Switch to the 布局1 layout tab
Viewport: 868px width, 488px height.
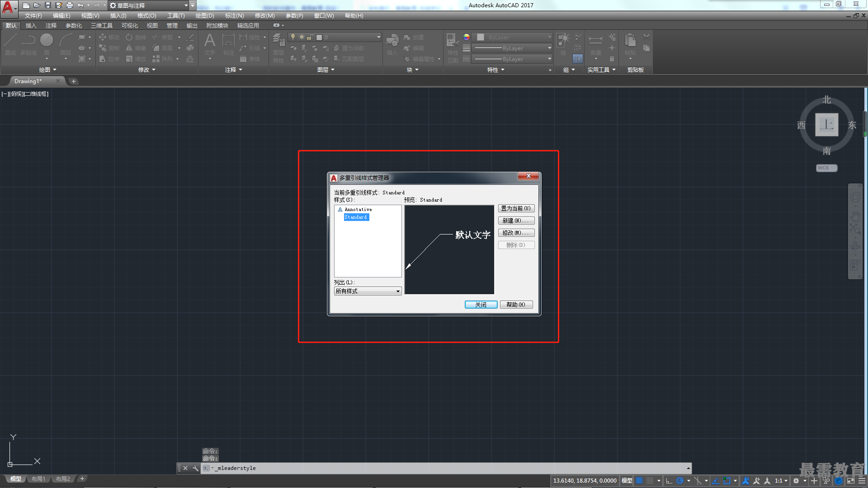click(x=38, y=479)
